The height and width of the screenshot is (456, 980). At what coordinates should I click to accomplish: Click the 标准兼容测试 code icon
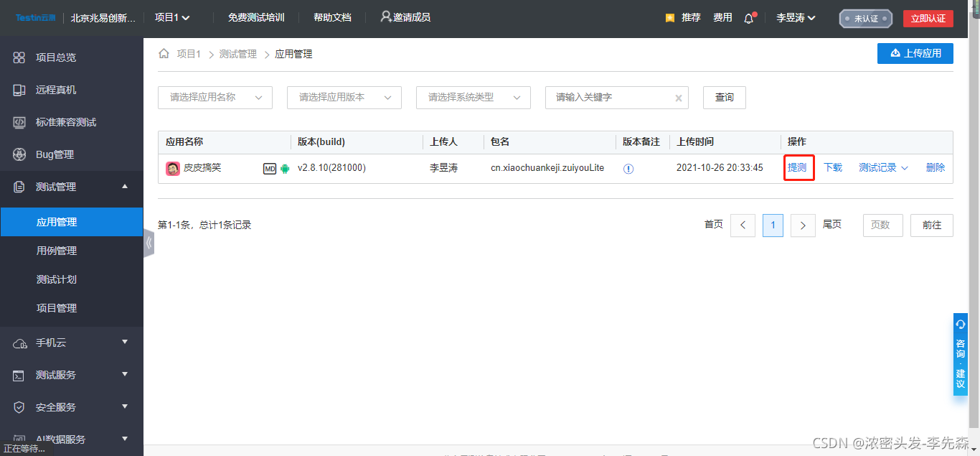[19, 122]
